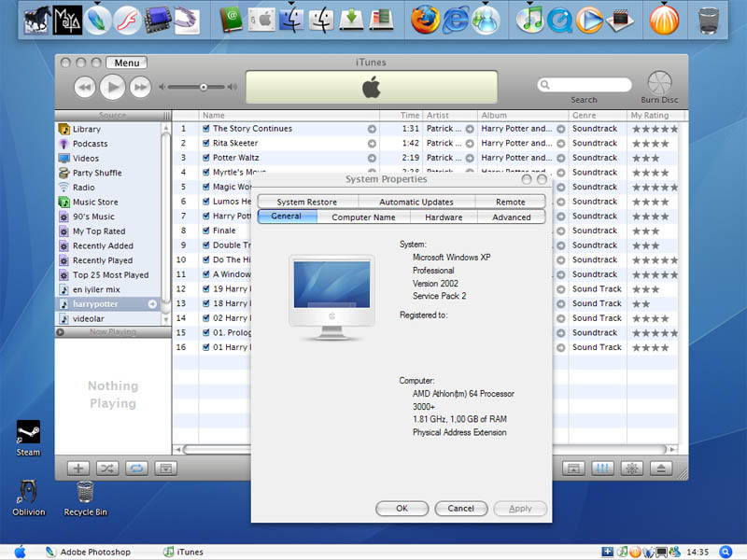The height and width of the screenshot is (560, 747).
Task: Switch to the System Restore tab
Action: point(307,202)
